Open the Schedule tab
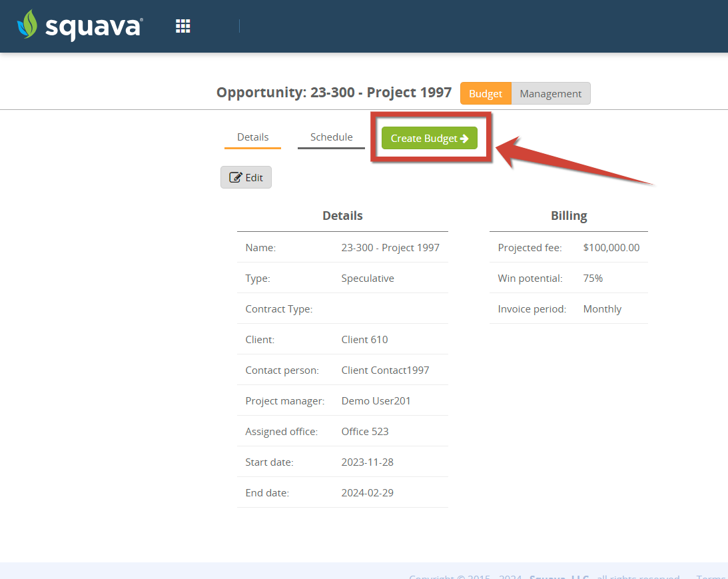The image size is (728, 579). pos(332,137)
